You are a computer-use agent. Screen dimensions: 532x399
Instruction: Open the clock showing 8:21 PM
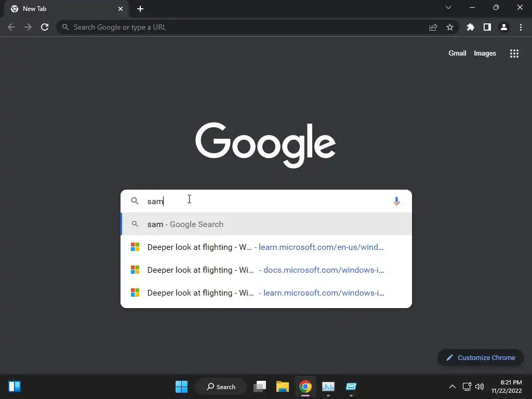tap(507, 387)
